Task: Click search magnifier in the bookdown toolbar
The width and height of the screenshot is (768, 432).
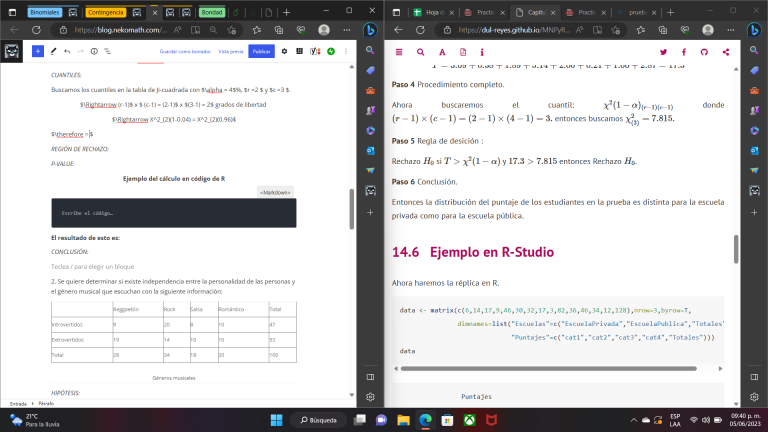Action: 420,51
